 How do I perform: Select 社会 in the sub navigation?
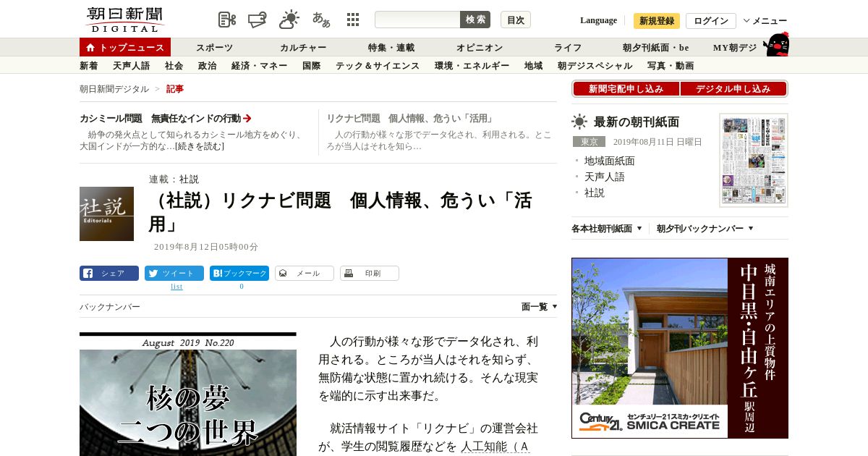pos(174,66)
